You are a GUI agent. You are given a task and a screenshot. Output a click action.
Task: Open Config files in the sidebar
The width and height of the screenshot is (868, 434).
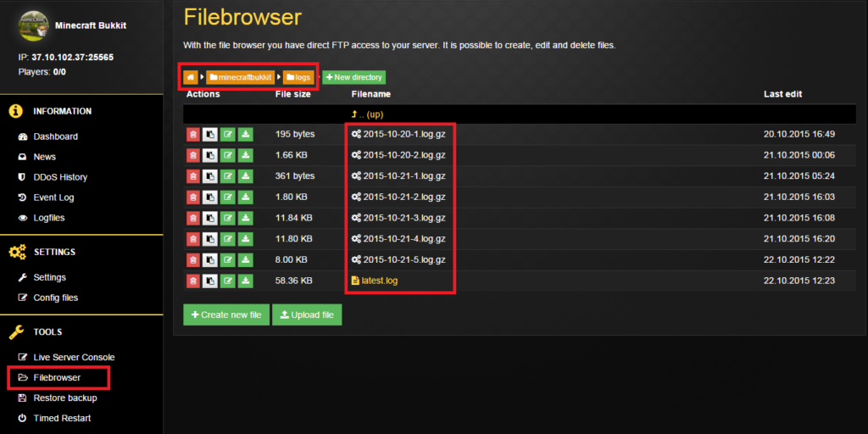[55, 298]
